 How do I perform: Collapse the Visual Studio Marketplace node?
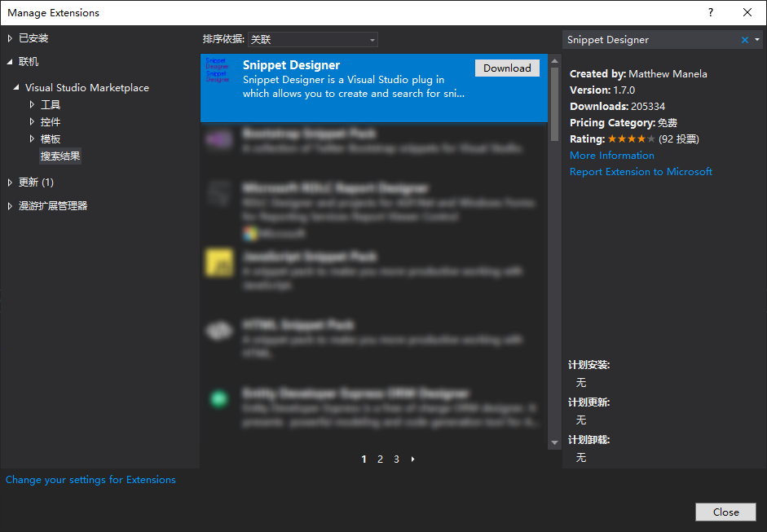[16, 88]
